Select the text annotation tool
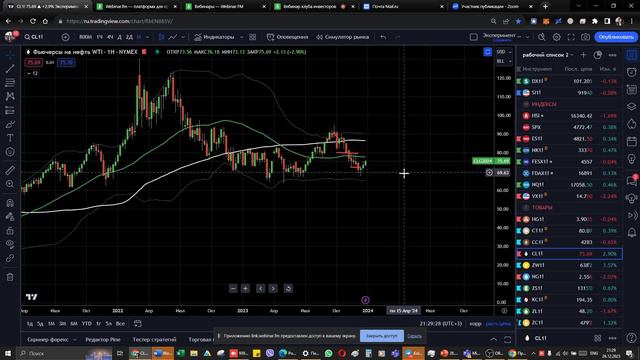 pos(10,138)
